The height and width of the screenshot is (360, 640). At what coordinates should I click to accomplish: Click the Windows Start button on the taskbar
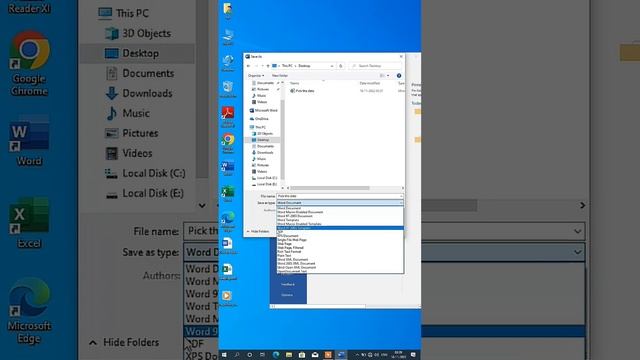224,355
